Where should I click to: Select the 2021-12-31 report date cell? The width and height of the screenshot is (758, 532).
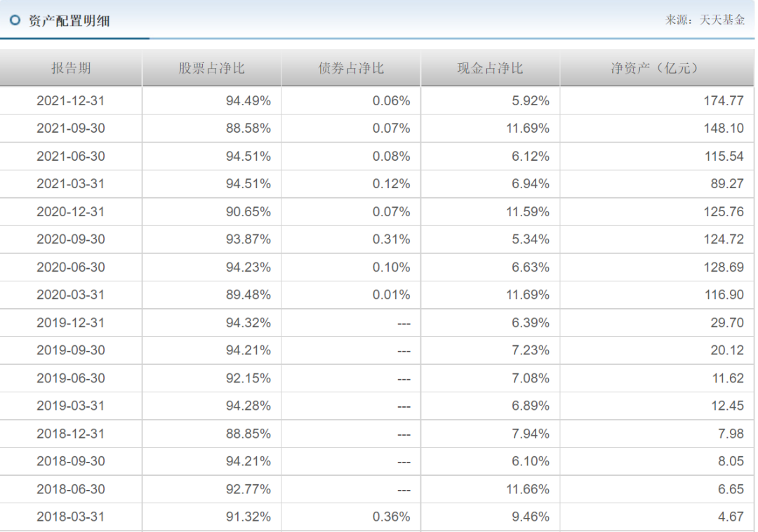(70, 100)
